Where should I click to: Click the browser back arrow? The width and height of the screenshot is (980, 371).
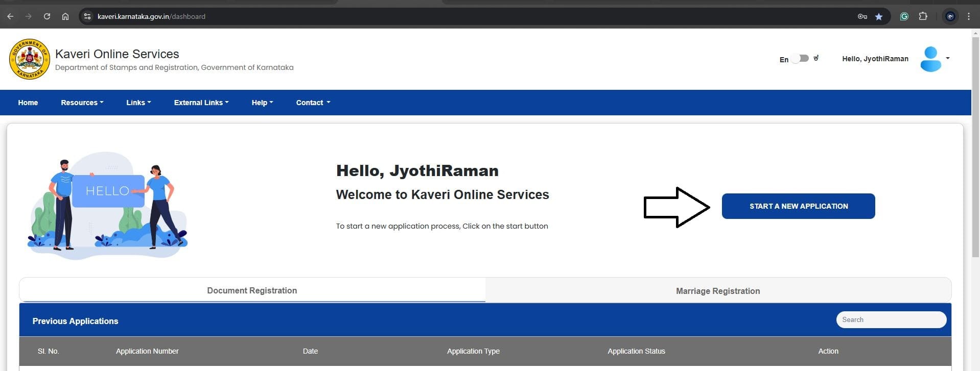10,16
